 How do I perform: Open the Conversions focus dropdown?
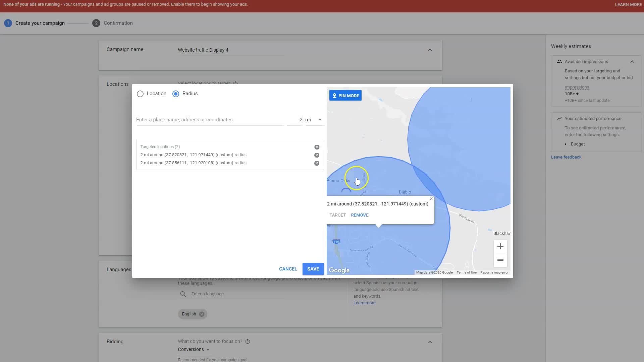click(194, 349)
